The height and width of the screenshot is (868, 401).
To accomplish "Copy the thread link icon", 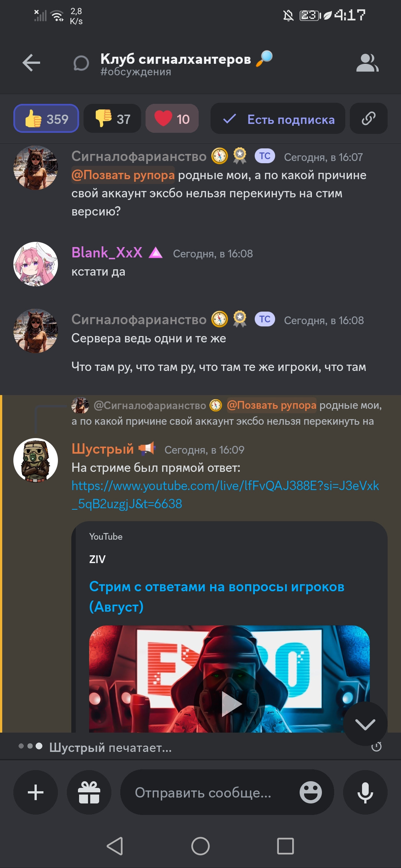I will 368,119.
